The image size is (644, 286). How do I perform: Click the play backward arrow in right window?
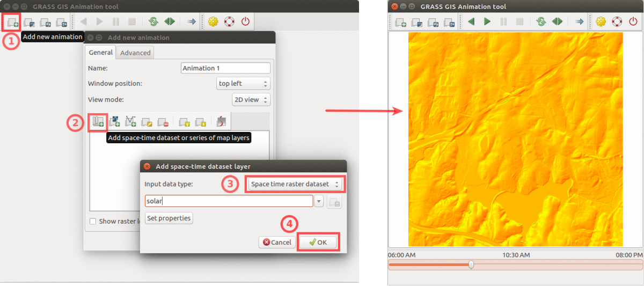[x=471, y=22]
